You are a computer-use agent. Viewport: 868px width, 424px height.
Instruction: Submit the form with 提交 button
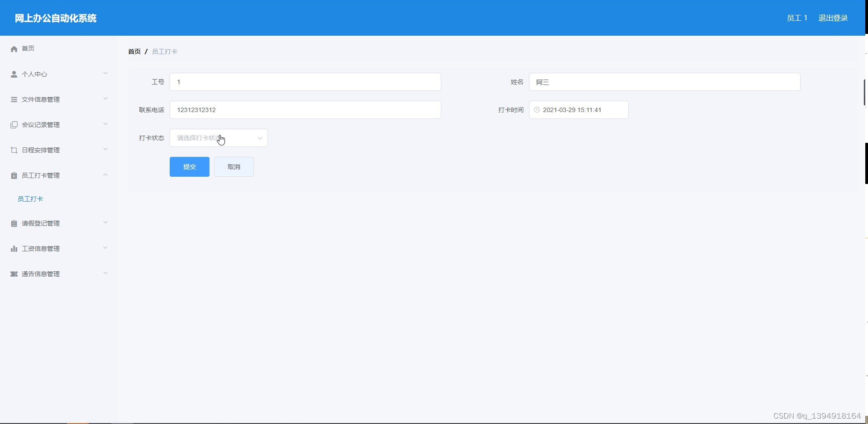coord(190,167)
